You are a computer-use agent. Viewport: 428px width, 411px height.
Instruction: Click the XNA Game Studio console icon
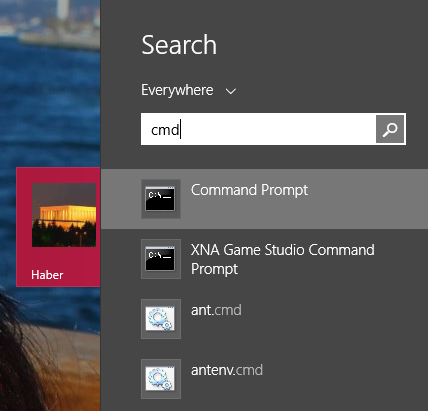(x=161, y=259)
